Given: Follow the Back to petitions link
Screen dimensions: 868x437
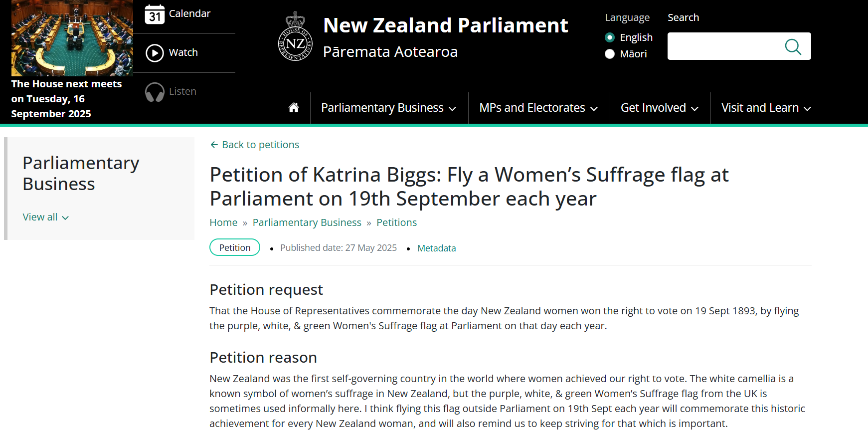Looking at the screenshot, I should (x=260, y=144).
